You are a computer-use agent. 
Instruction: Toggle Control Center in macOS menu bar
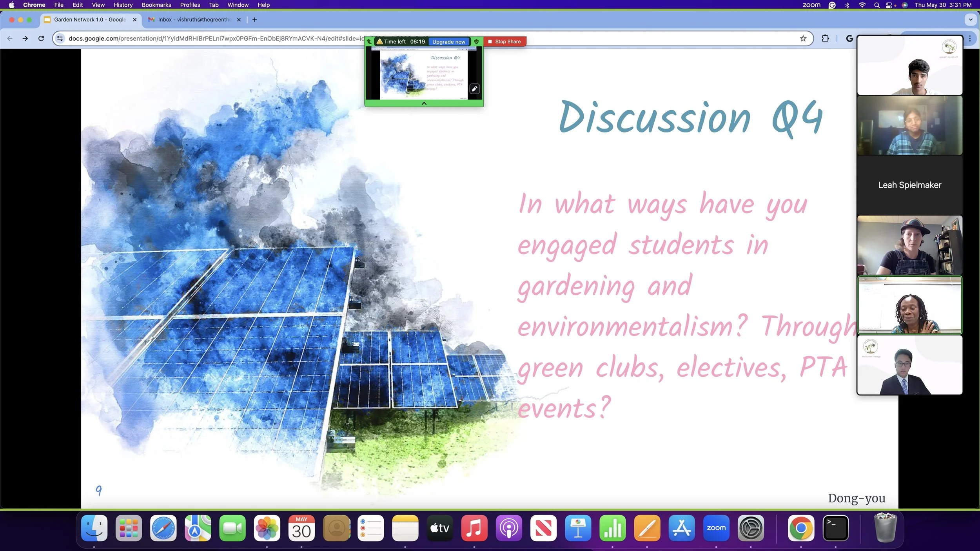(889, 5)
